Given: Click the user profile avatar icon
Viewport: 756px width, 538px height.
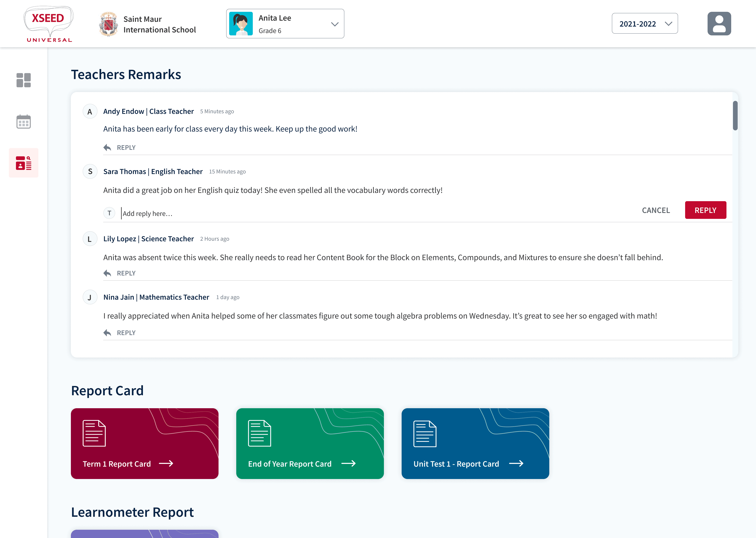Looking at the screenshot, I should point(719,24).
